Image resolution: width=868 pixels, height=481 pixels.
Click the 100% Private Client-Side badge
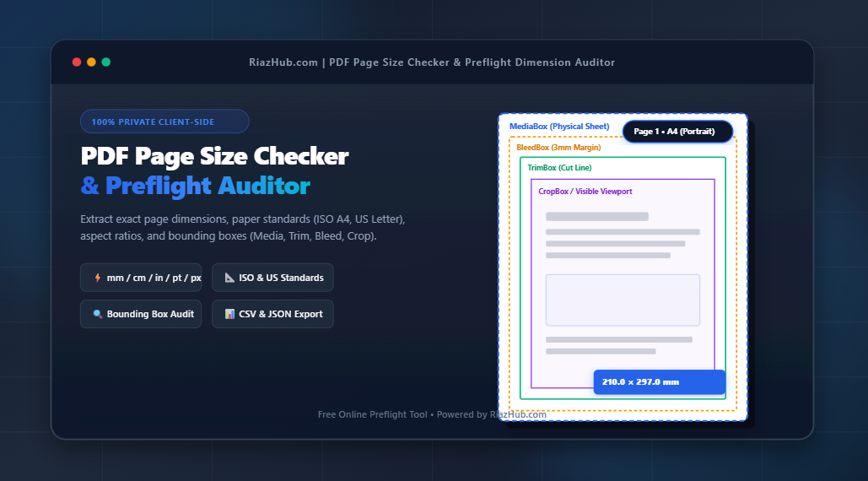pyautogui.click(x=164, y=122)
